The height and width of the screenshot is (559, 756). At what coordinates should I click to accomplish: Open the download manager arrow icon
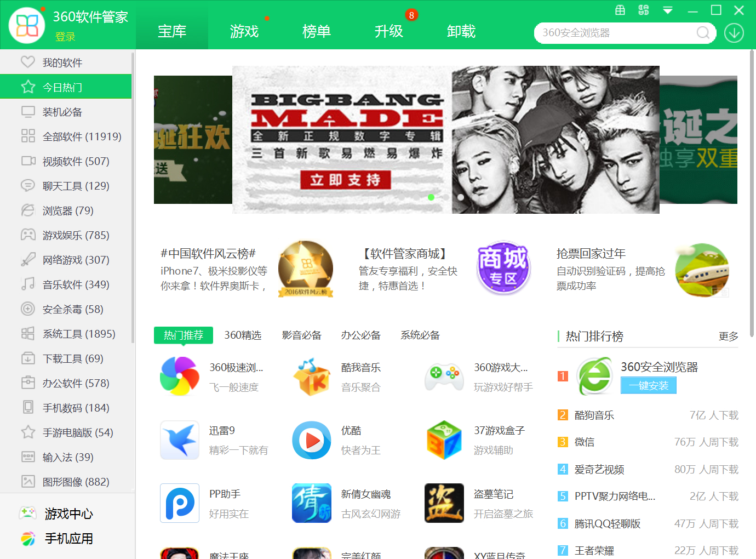pyautogui.click(x=734, y=33)
